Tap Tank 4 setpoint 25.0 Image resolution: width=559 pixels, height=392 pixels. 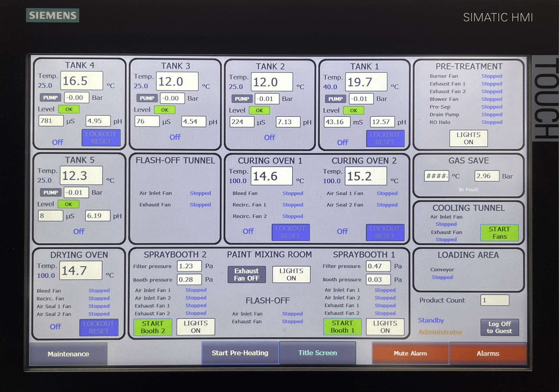[x=45, y=85]
